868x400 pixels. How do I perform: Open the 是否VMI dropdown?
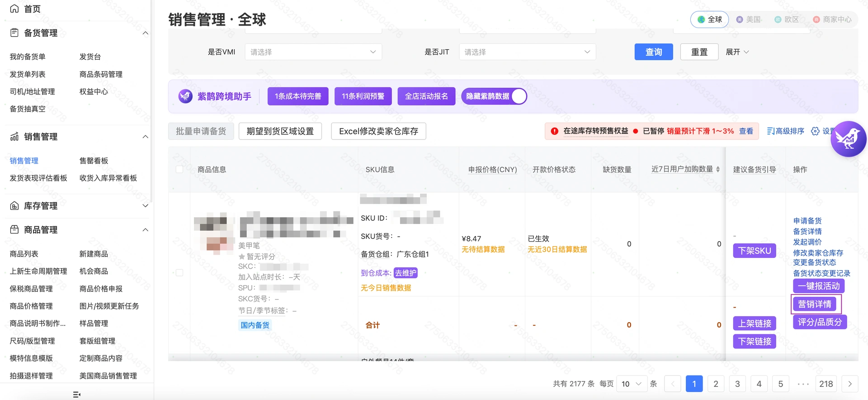click(x=313, y=52)
